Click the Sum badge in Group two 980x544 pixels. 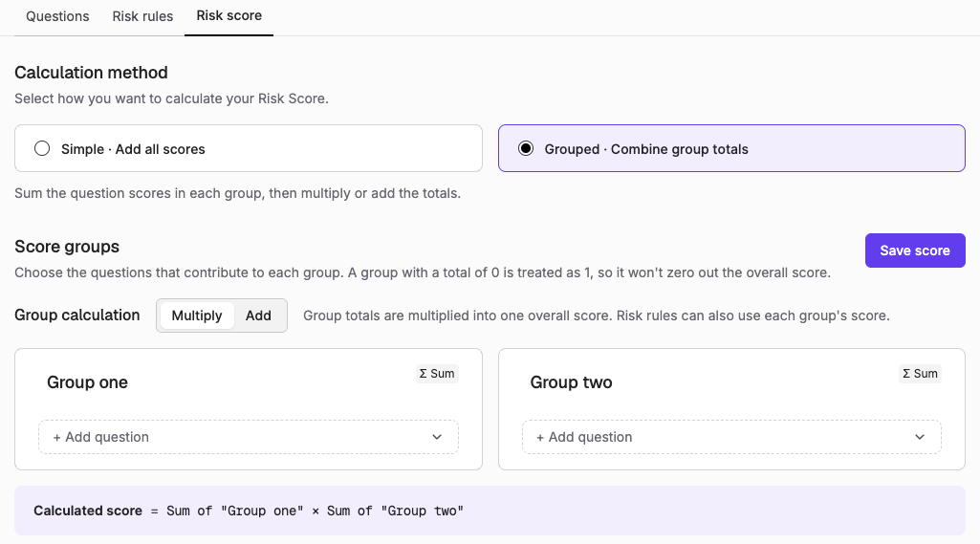[920, 373]
